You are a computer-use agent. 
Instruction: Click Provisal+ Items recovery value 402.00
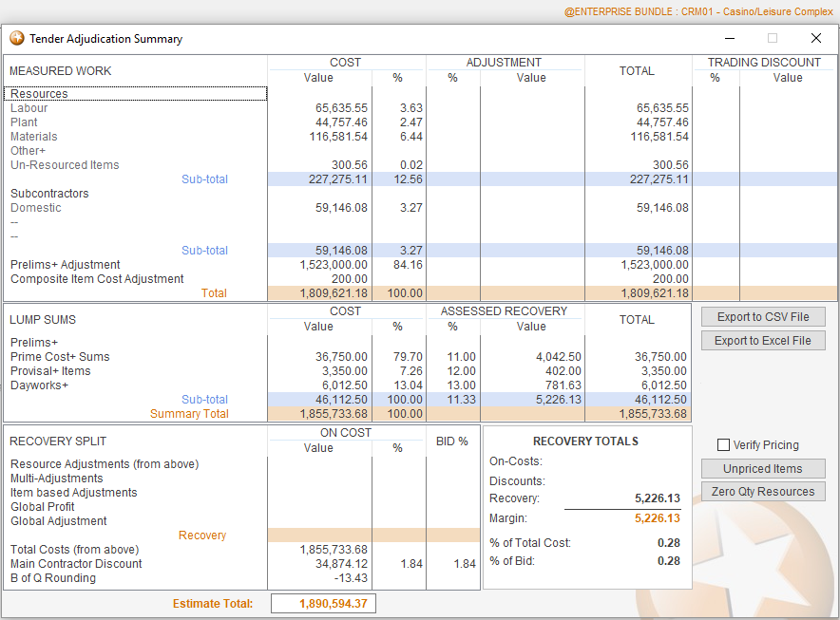coord(563,371)
